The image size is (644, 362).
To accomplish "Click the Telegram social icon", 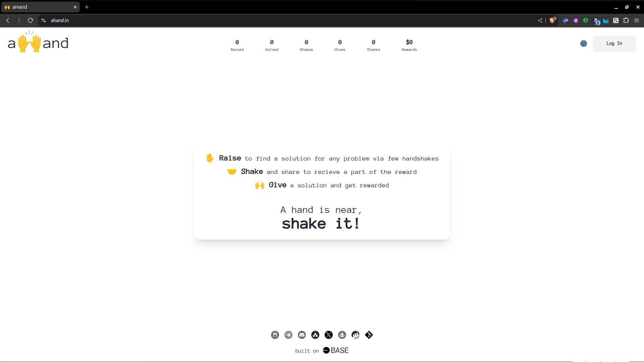I will pos(288,335).
